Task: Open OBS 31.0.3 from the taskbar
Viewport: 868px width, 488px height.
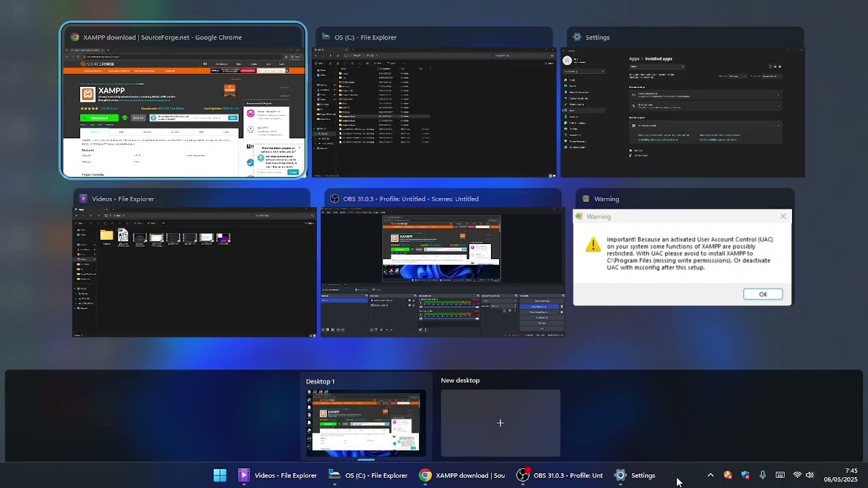Action: pos(559,475)
